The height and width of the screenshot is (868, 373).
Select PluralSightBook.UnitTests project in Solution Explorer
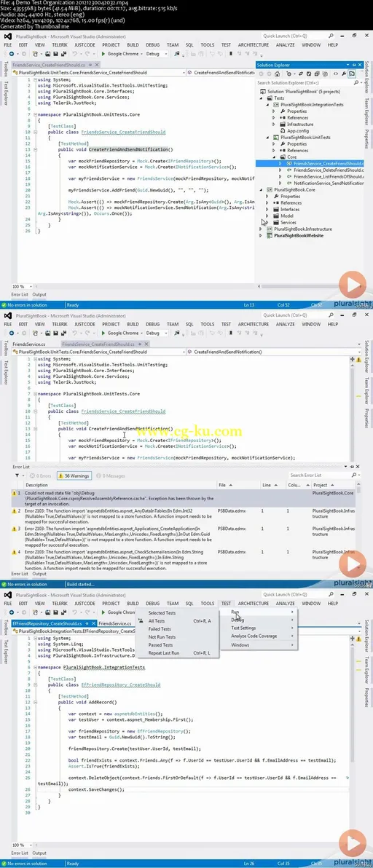(x=305, y=138)
